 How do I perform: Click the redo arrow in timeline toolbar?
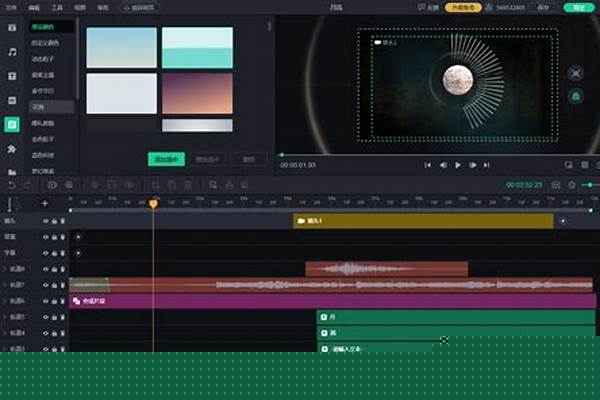(27, 185)
